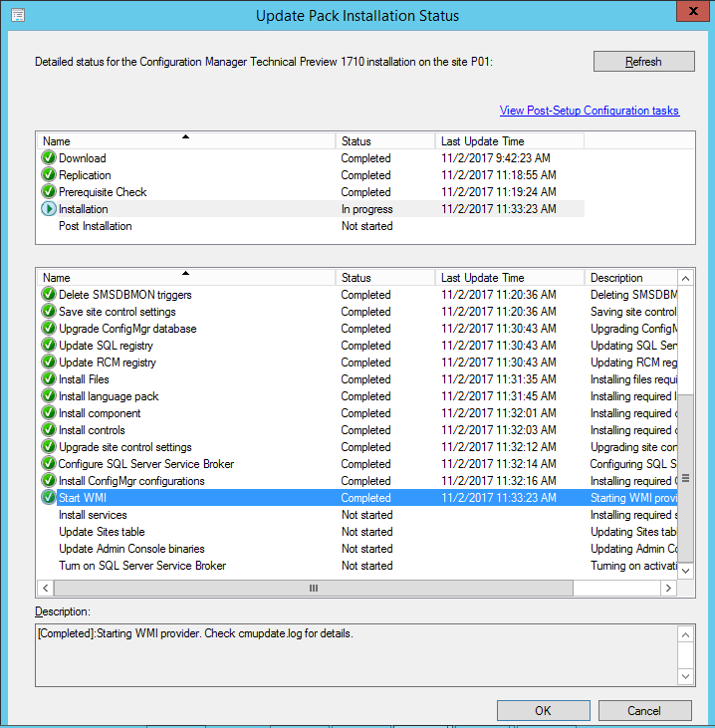The width and height of the screenshot is (715, 728).
Task: Click the Cancel button
Action: point(644,710)
